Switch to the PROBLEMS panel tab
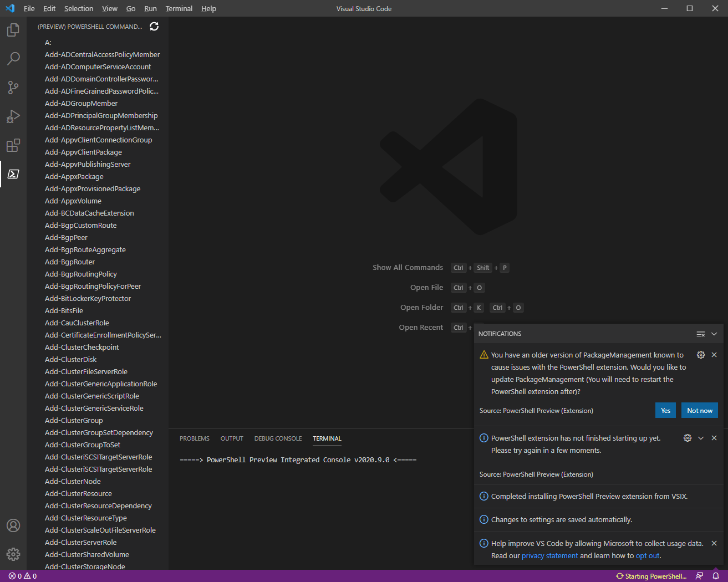The height and width of the screenshot is (582, 728). 195,438
